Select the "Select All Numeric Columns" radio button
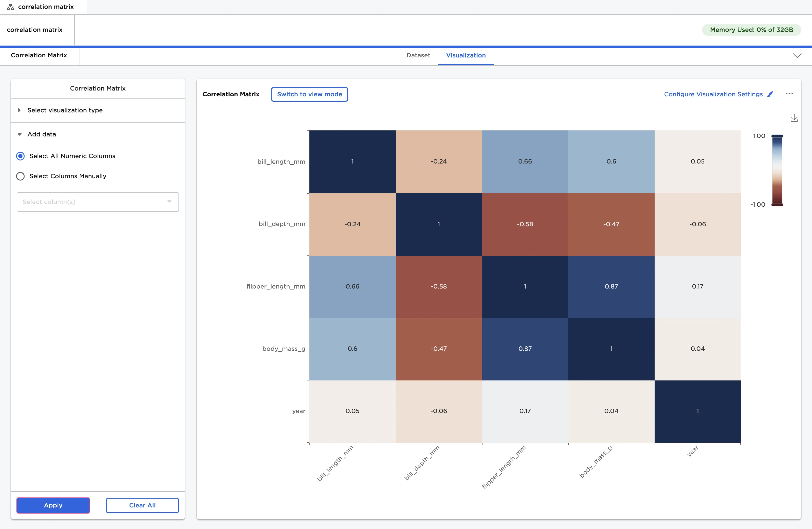The height and width of the screenshot is (529, 812). (20, 156)
